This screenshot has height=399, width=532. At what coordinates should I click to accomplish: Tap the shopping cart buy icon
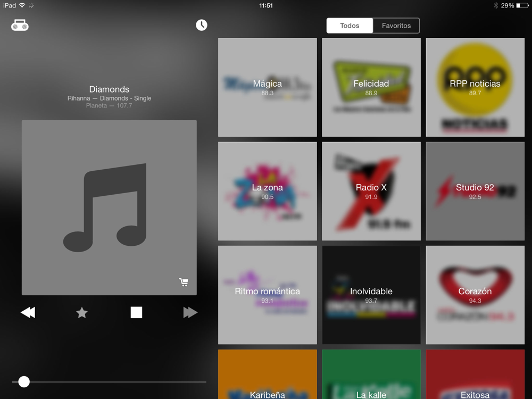click(x=184, y=282)
